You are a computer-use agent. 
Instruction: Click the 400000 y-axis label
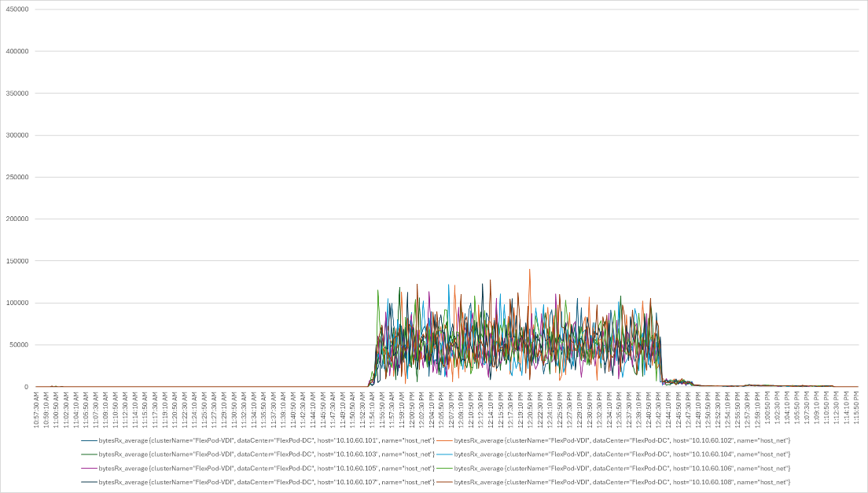17,51
